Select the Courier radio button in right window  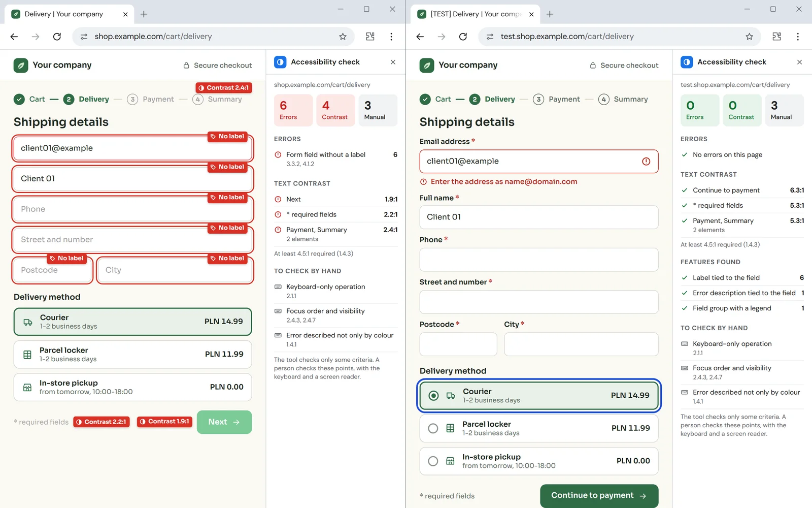433,395
